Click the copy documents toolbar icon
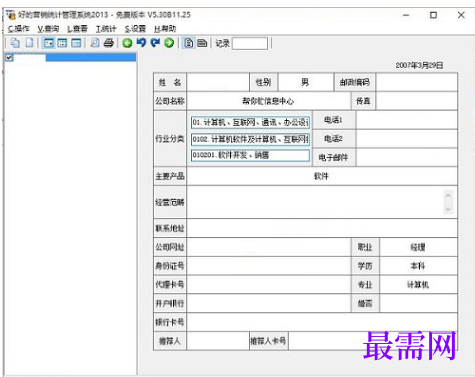The image size is (475, 377). coord(15,43)
